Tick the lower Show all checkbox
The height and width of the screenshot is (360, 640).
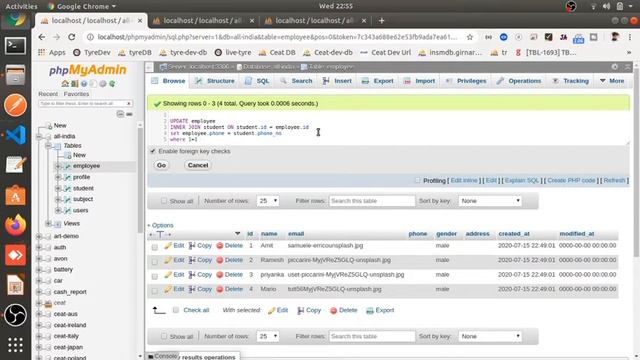[164, 336]
